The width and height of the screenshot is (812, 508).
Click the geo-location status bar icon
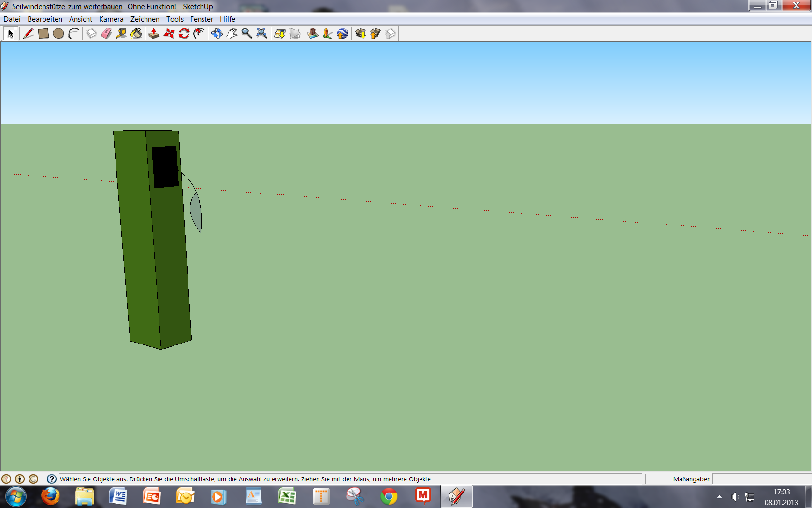tap(6, 479)
